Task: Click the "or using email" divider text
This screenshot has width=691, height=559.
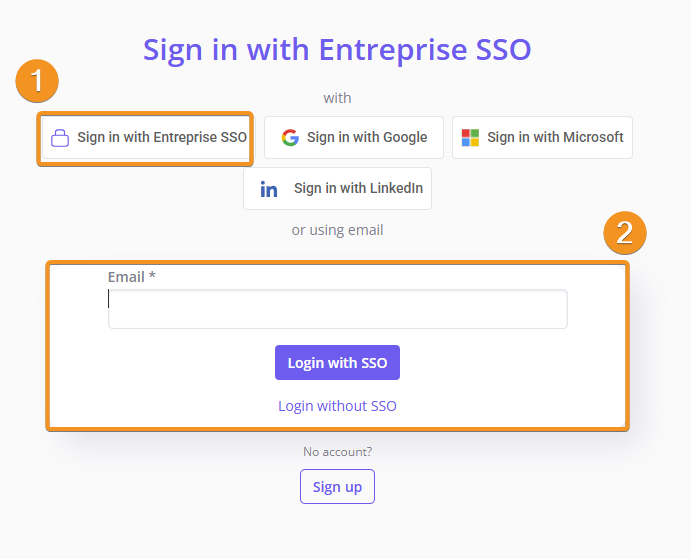Action: pos(337,230)
